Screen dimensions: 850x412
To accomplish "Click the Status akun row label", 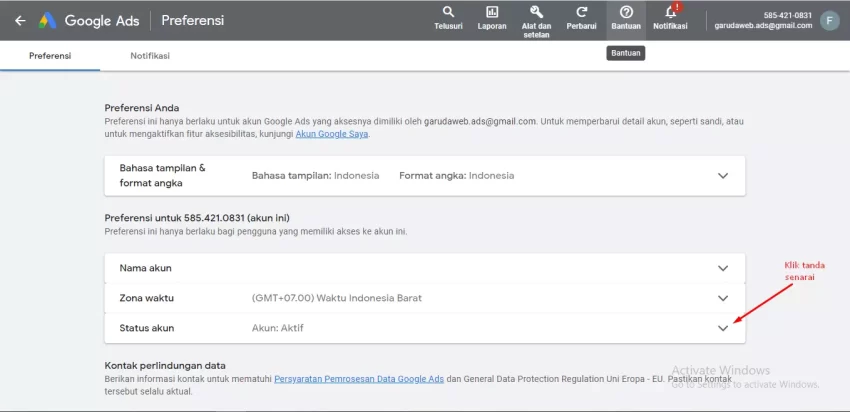I will click(146, 328).
